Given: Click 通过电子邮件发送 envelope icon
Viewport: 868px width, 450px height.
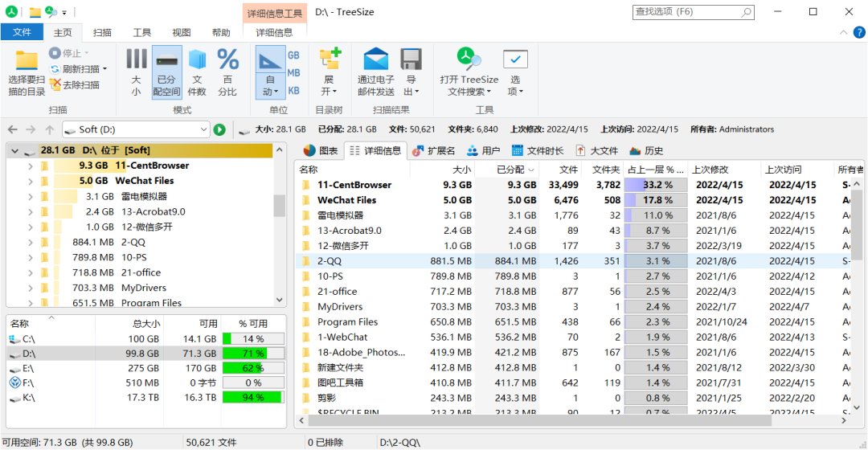Looking at the screenshot, I should [375, 59].
